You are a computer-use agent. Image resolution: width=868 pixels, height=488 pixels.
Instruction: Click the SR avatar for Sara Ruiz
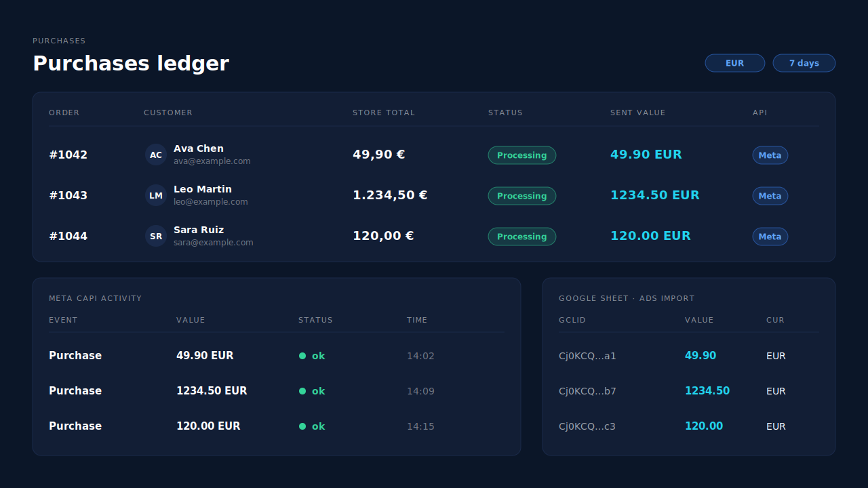[x=156, y=236]
